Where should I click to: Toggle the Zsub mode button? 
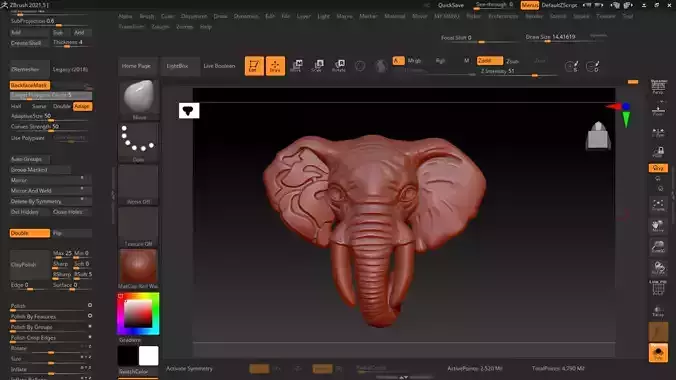click(513, 61)
